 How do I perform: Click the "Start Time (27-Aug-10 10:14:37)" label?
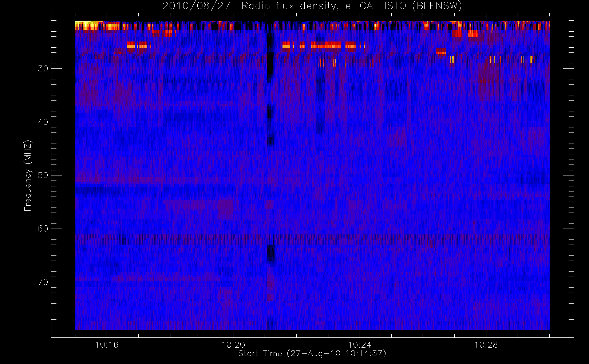click(312, 353)
